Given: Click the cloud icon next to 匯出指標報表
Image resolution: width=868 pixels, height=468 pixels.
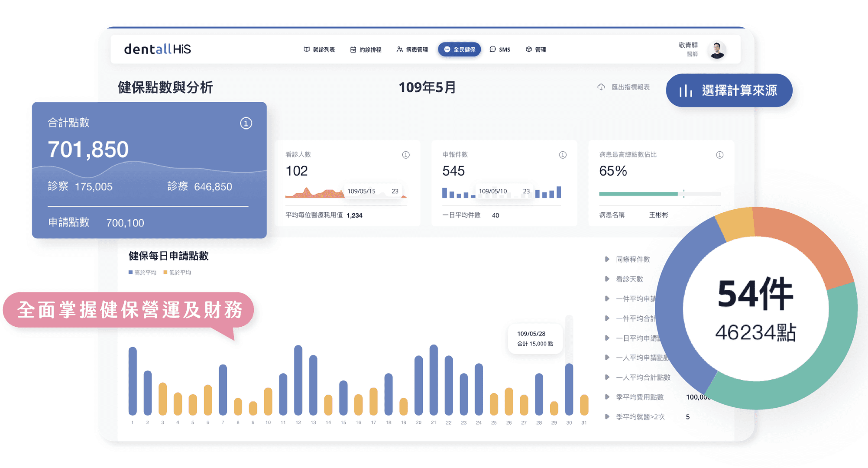Looking at the screenshot, I should [x=601, y=87].
